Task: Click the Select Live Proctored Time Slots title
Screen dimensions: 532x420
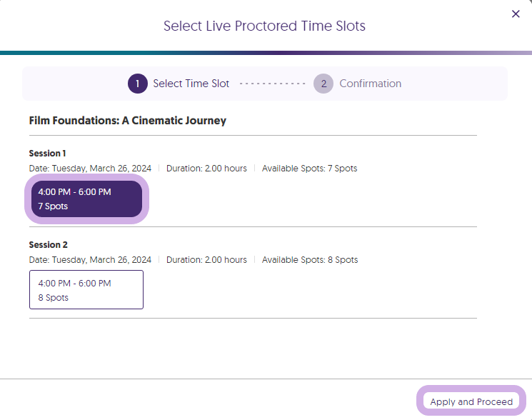Action: click(x=264, y=26)
